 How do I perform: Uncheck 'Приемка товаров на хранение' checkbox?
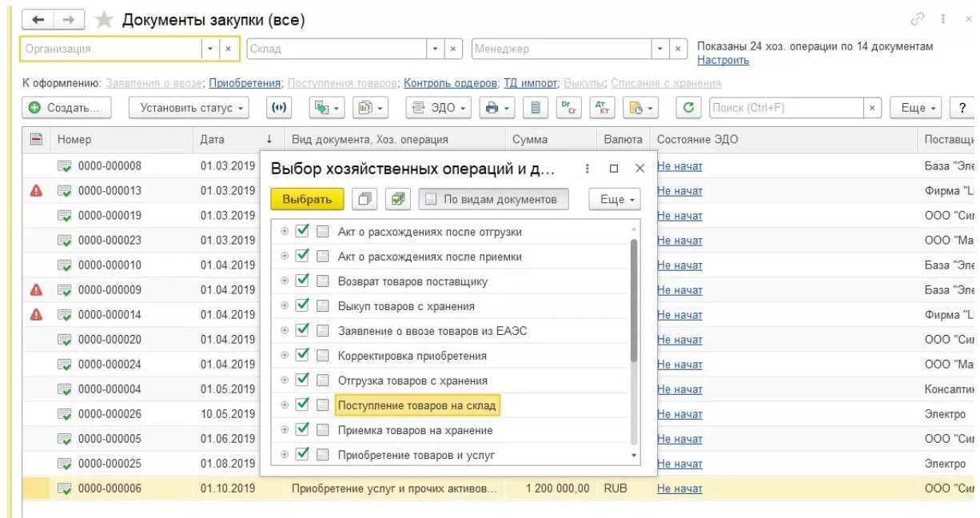(x=302, y=430)
